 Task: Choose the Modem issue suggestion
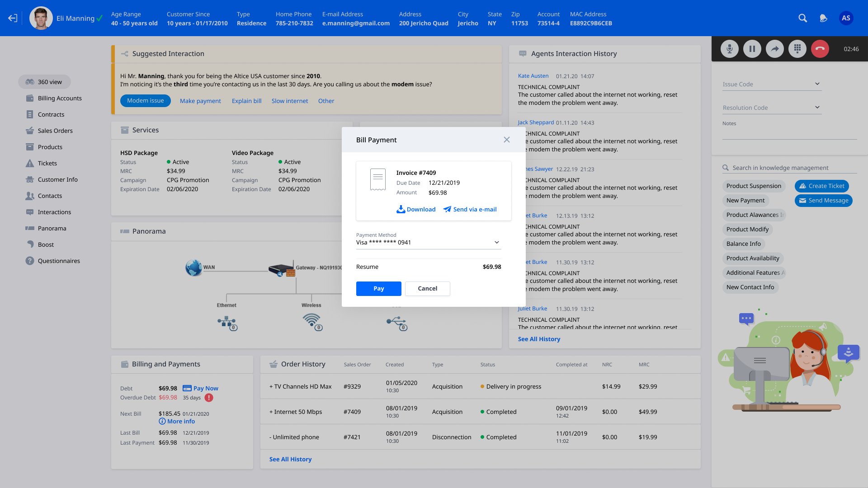click(x=145, y=101)
